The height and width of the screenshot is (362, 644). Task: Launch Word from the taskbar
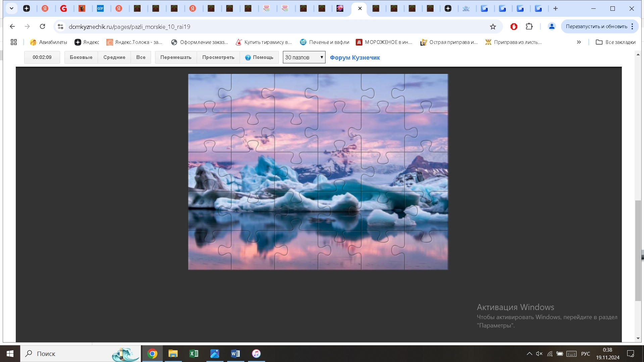tap(236, 354)
